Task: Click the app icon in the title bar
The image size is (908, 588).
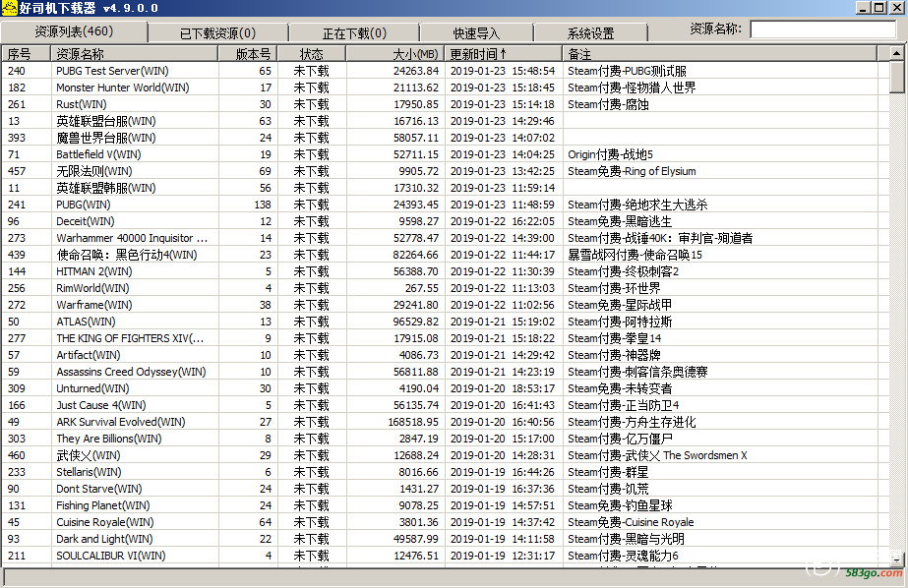Action: coord(9,8)
